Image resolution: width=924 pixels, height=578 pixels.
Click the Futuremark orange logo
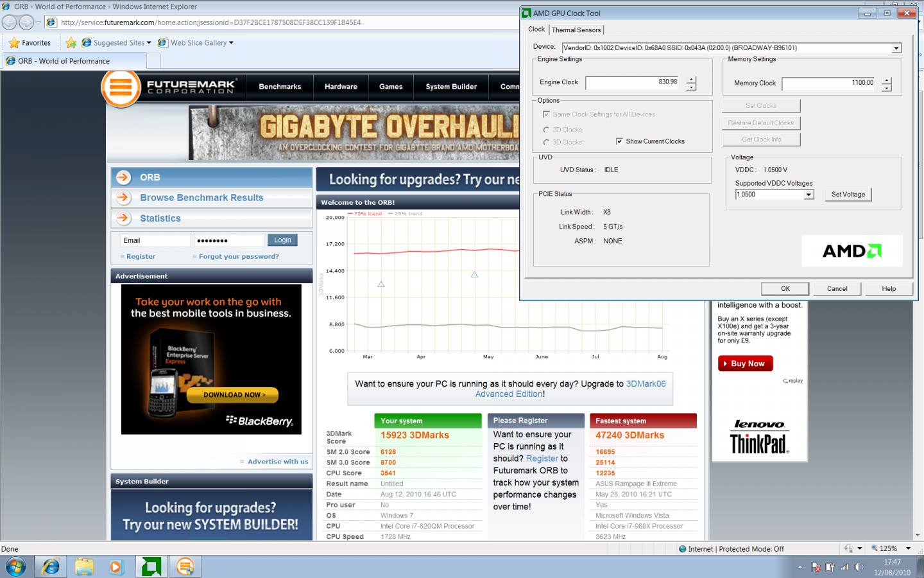(x=121, y=87)
